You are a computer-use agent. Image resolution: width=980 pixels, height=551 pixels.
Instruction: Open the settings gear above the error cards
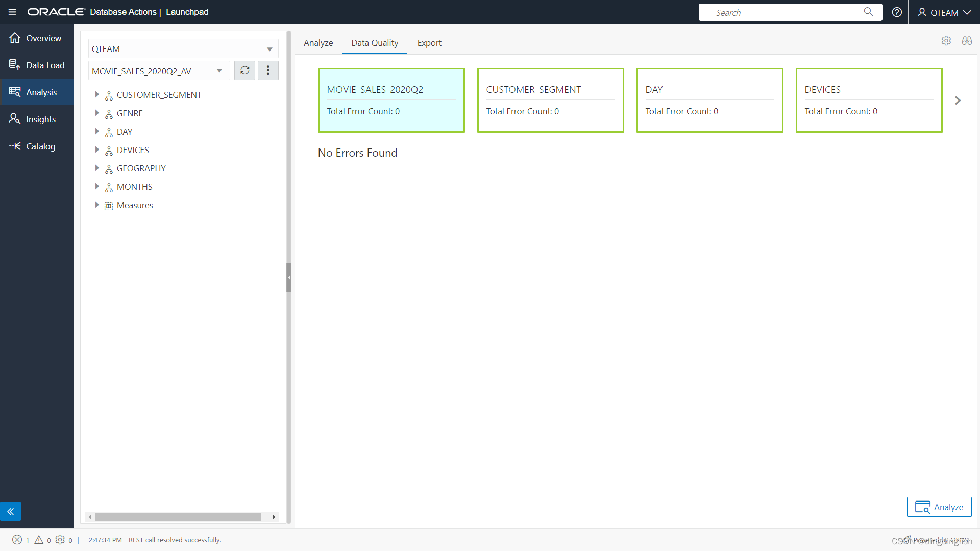coord(947,41)
